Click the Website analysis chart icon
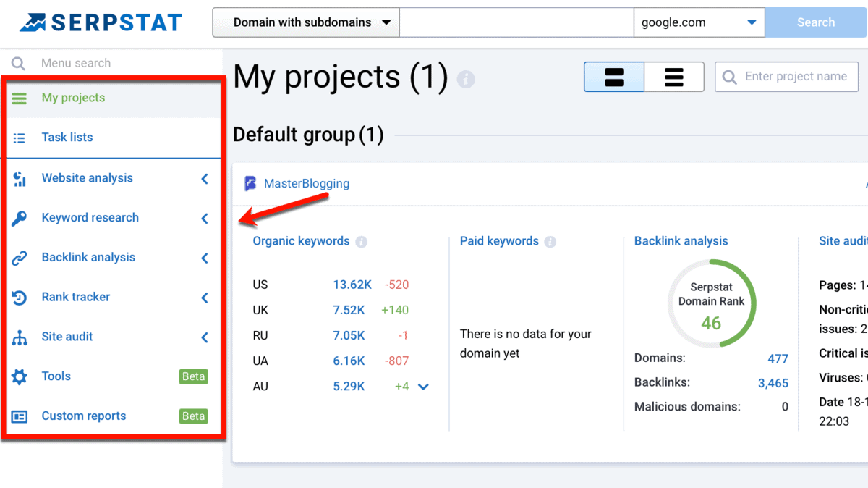This screenshot has height=488, width=868. coord(20,178)
